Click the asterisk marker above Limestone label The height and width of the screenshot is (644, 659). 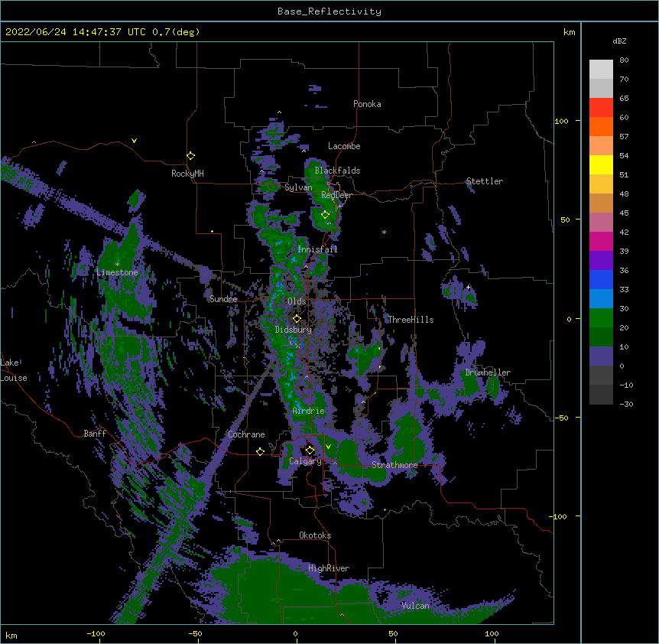(x=117, y=265)
